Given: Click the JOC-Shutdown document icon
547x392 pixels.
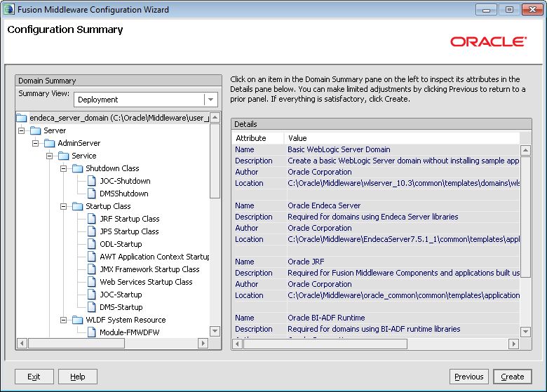Looking at the screenshot, I should tap(91, 181).
